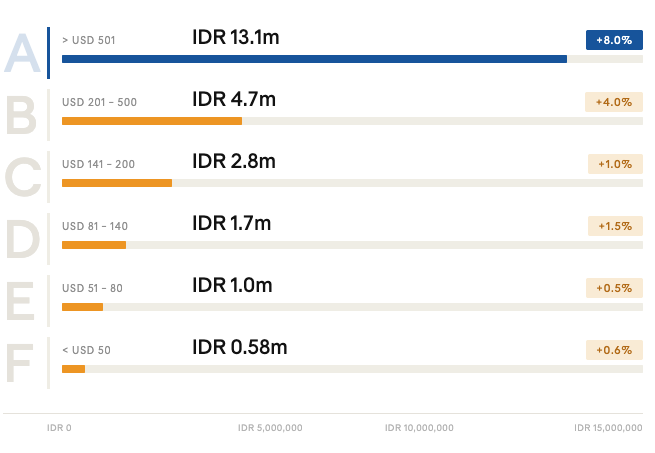Select the large letter A tier
Viewport: 655px width, 453px height.
click(22, 53)
